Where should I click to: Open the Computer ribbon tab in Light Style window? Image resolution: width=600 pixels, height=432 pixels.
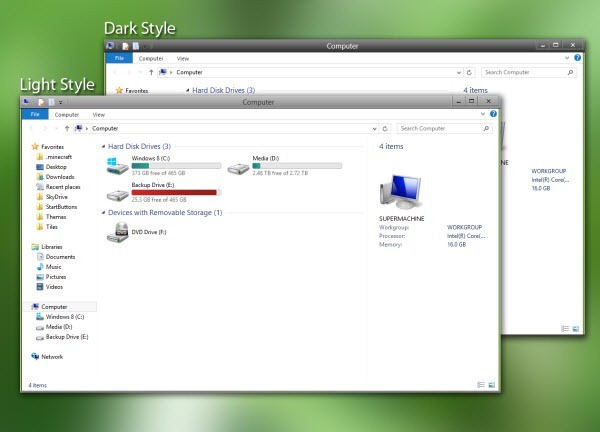[67, 114]
